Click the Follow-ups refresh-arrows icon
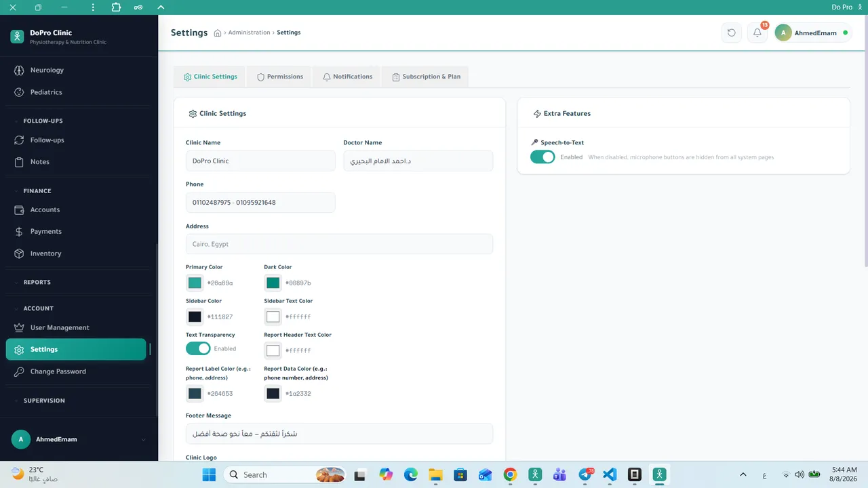This screenshot has height=488, width=868. tap(18, 140)
